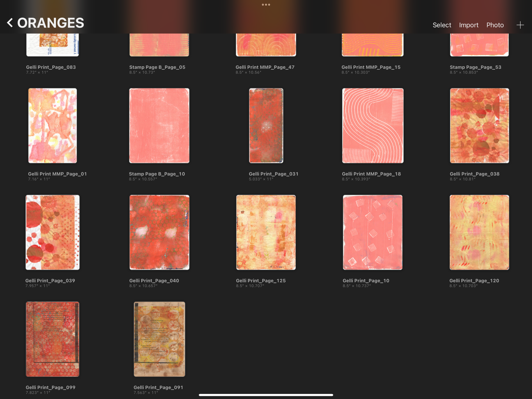Open Gelli Print_Page_091 thumbnail
Image resolution: width=532 pixels, height=399 pixels.
click(x=159, y=339)
